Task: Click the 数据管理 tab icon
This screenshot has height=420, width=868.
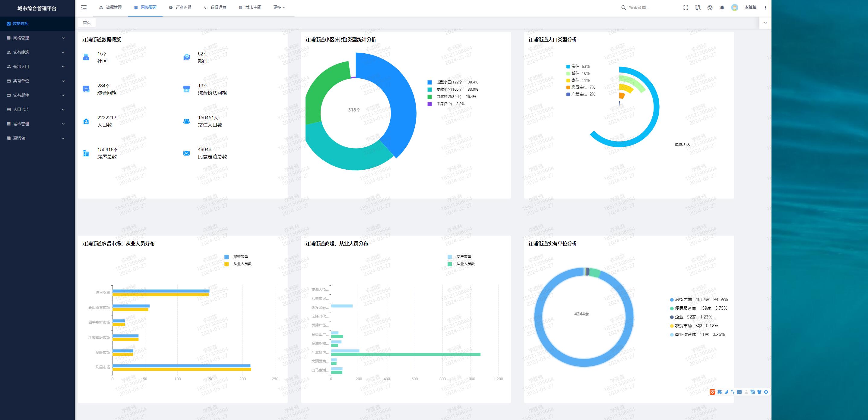Action: pyautogui.click(x=101, y=8)
